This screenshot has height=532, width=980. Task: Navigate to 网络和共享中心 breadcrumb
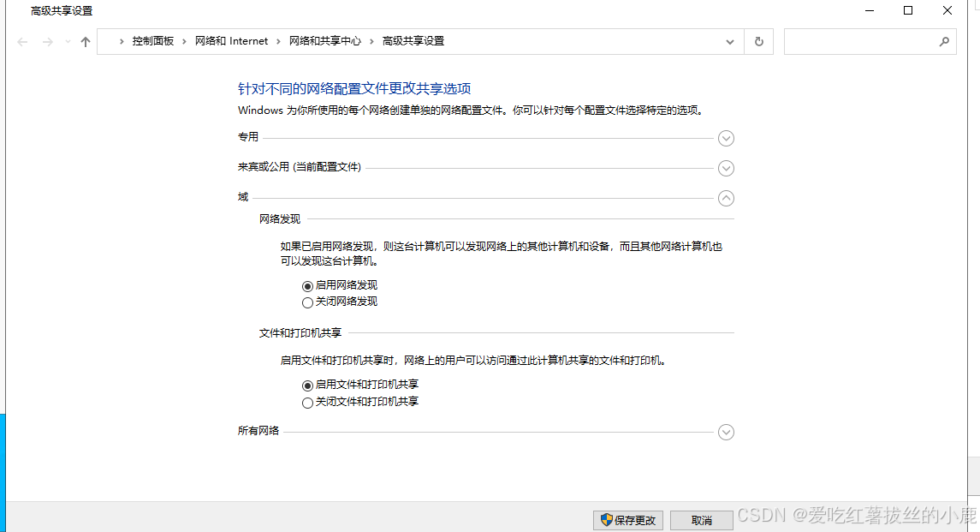[x=324, y=41]
